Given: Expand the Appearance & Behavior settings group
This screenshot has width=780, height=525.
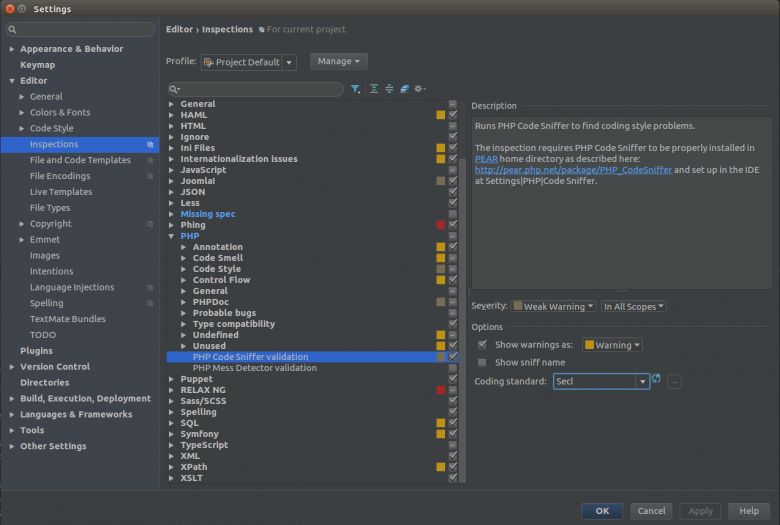Looking at the screenshot, I should tap(12, 49).
